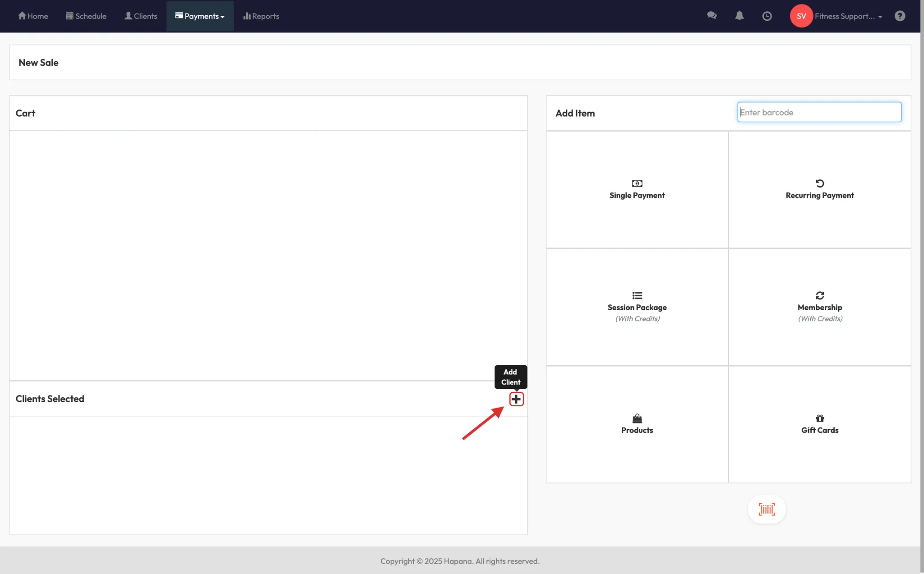Screen dimensions: 924x574
Task: Click the help question mark icon
Action: click(x=900, y=16)
